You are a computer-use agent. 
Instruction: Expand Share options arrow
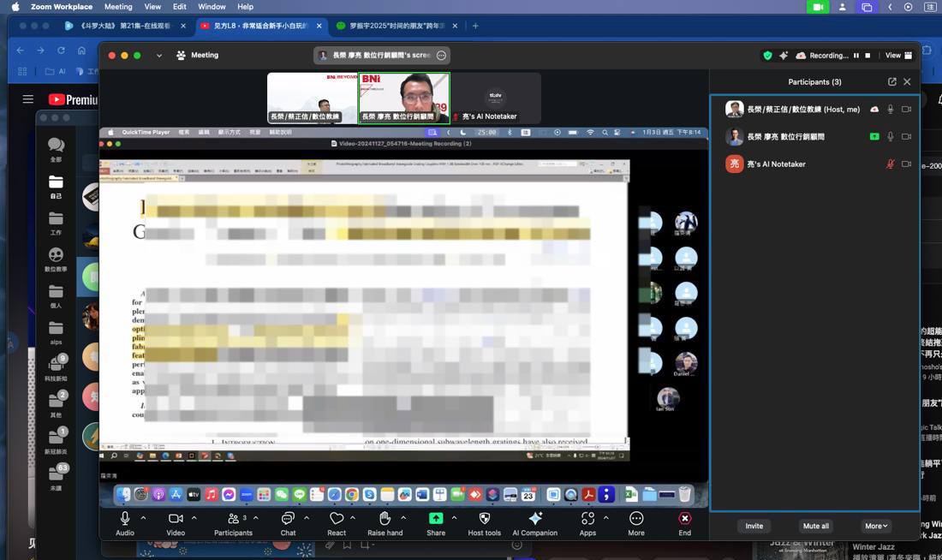454,517
